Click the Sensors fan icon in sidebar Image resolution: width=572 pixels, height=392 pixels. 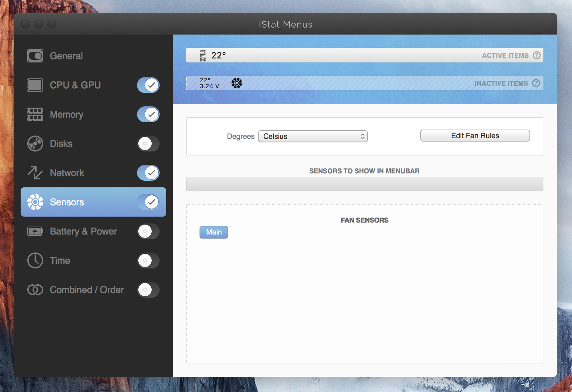[x=35, y=202]
